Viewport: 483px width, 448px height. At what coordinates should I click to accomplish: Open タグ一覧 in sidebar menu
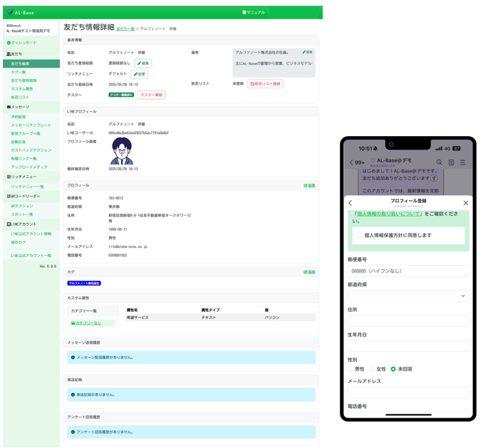pos(19,72)
